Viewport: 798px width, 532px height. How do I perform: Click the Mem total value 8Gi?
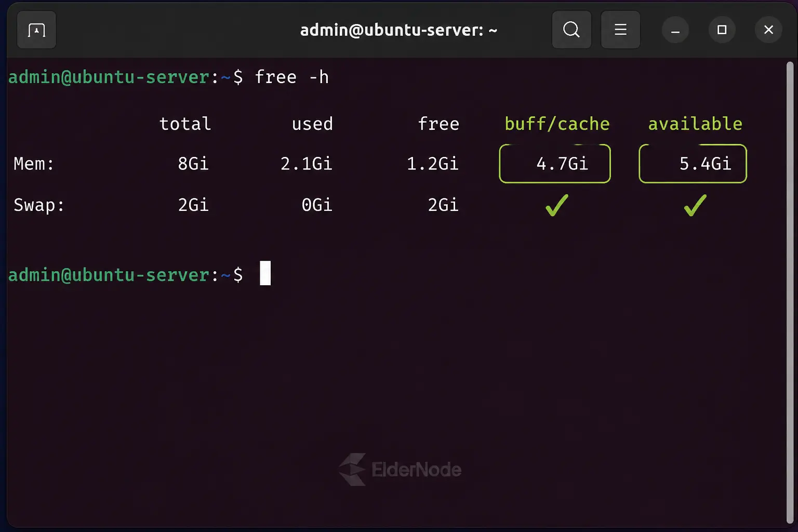pyautogui.click(x=193, y=164)
